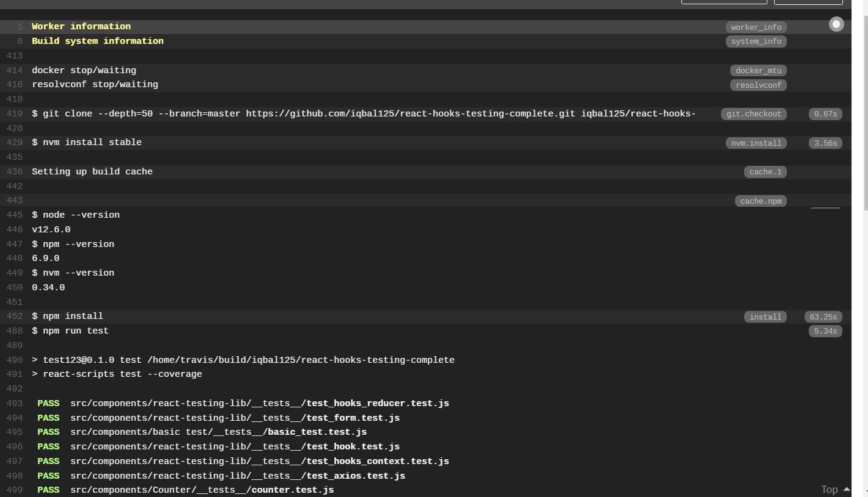Click the worker_info tag

[x=756, y=27]
